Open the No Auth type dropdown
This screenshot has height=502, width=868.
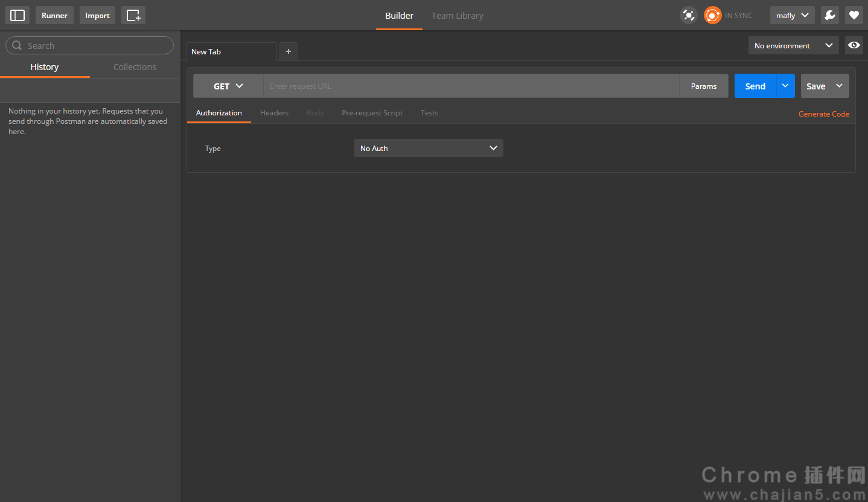[429, 148]
